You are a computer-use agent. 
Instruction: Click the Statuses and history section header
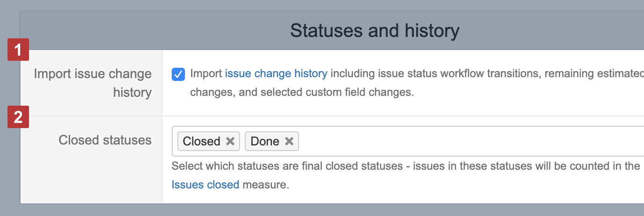click(374, 31)
